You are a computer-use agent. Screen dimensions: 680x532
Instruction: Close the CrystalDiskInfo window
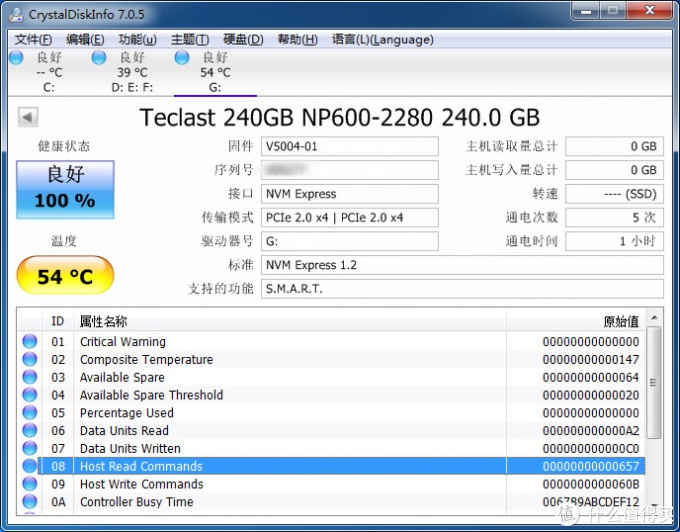[x=649, y=11]
